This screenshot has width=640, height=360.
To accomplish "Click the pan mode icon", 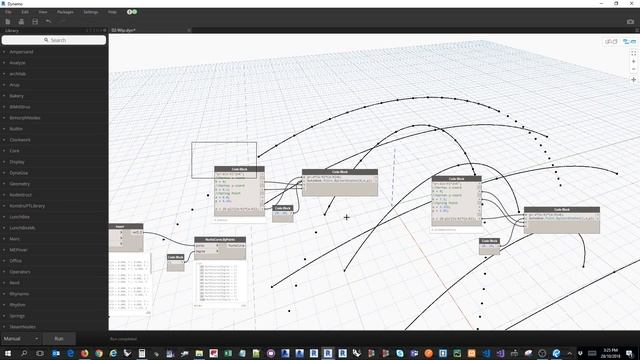I will pyautogui.click(x=633, y=80).
